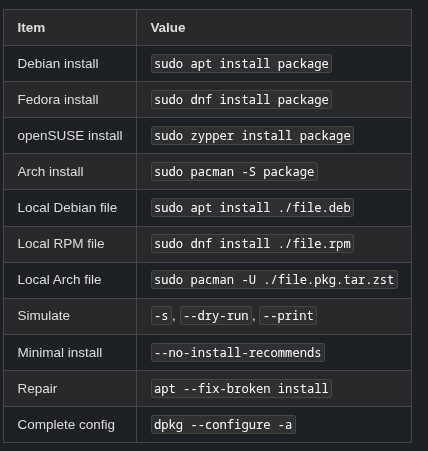Screen dimensions: 428x451
Task: Click code 'apt --fix-broken install'
Action: 241,389
